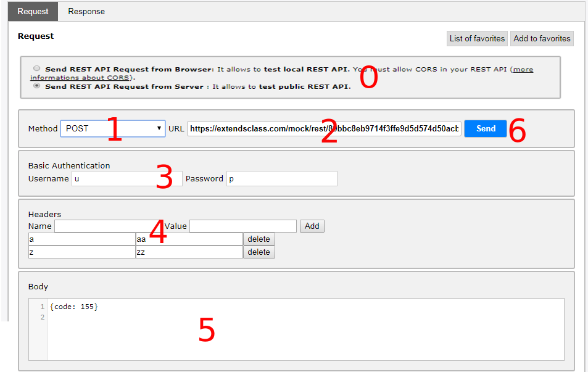The image size is (588, 372).
Task: Click Add to favorites
Action: pyautogui.click(x=541, y=38)
